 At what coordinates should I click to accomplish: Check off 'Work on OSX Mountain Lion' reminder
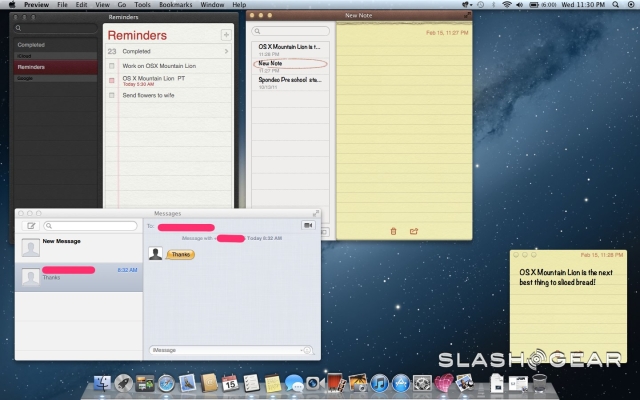(112, 65)
